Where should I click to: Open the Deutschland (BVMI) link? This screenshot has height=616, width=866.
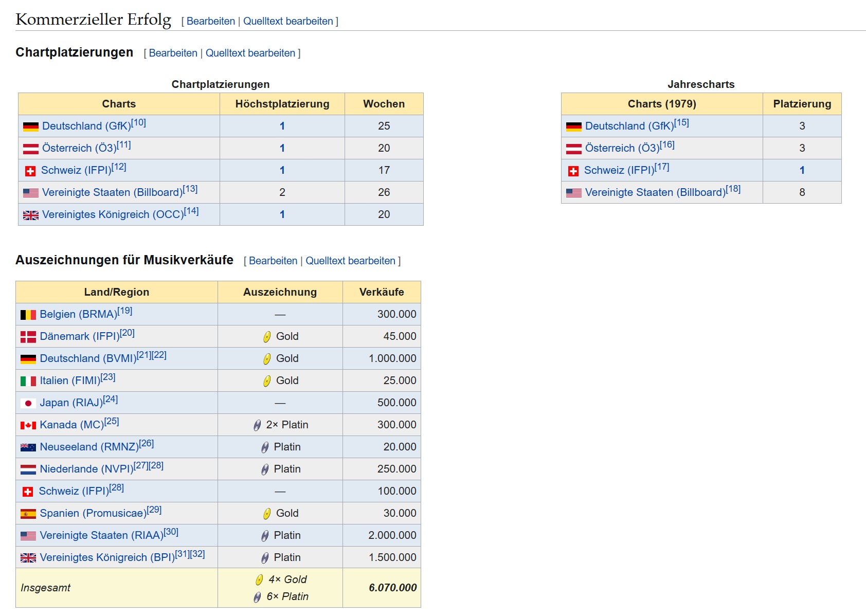(88, 358)
